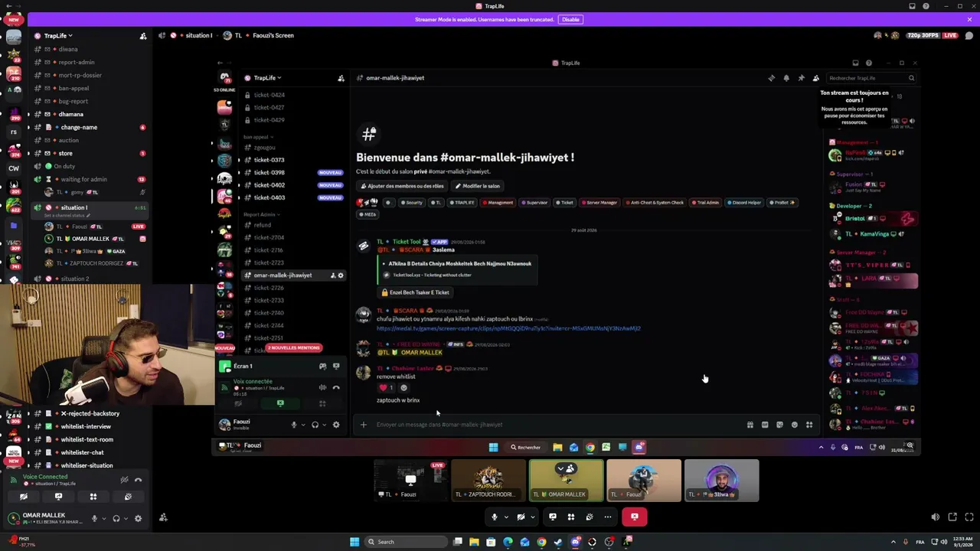Viewport: 980px width, 551px height.
Task: Mute microphone in the bottom call bar
Action: pyautogui.click(x=495, y=517)
